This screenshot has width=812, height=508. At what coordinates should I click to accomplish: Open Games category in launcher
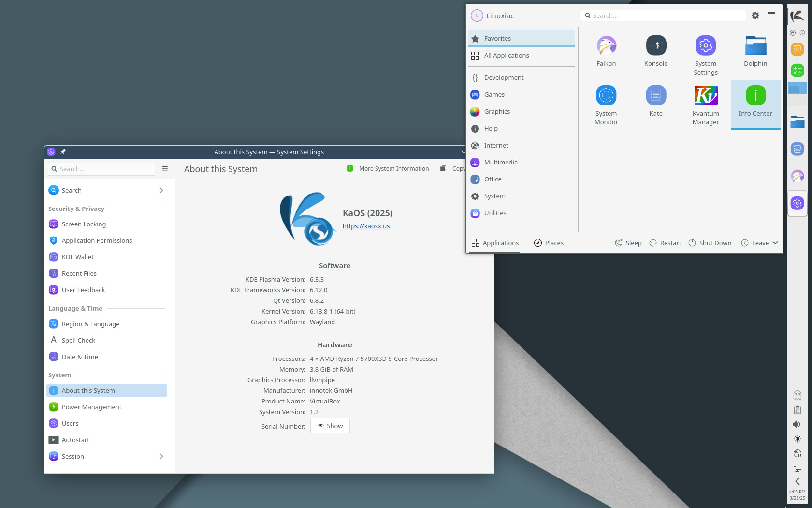pos(522,94)
